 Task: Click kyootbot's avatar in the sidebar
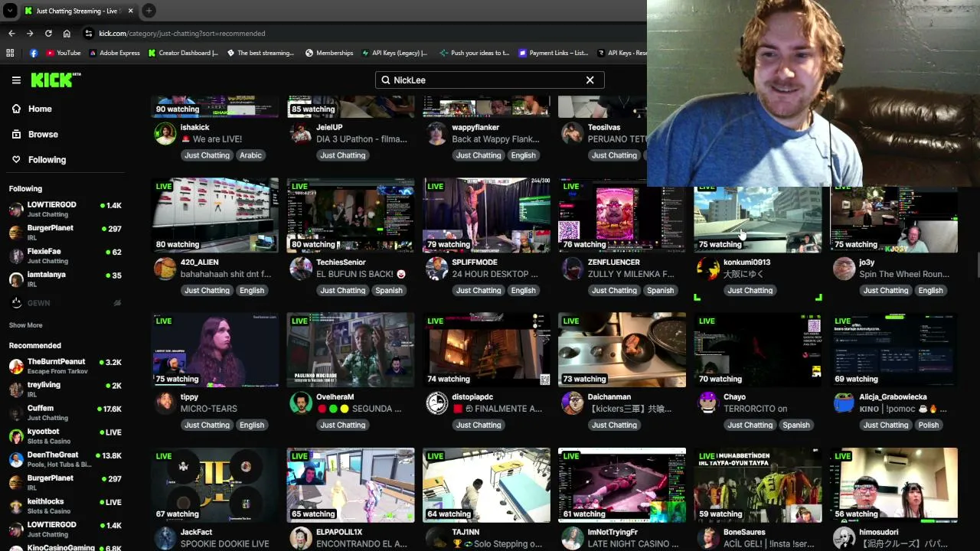pyautogui.click(x=16, y=436)
